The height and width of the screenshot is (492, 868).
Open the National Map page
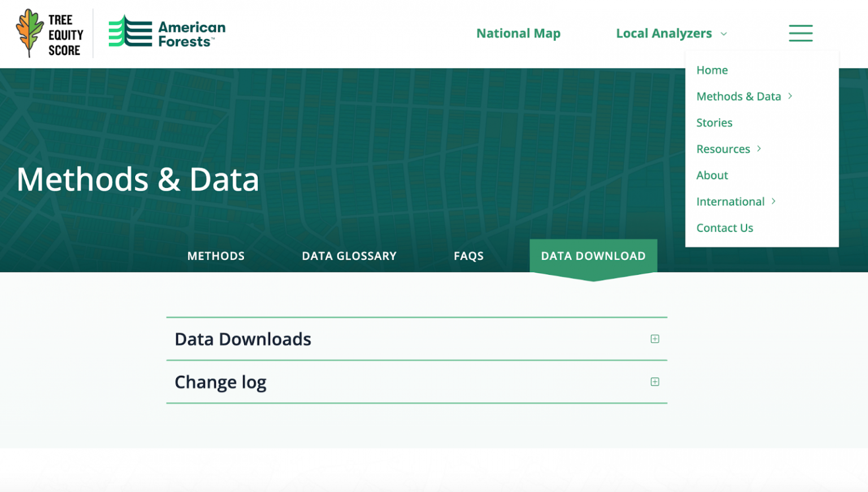tap(518, 33)
